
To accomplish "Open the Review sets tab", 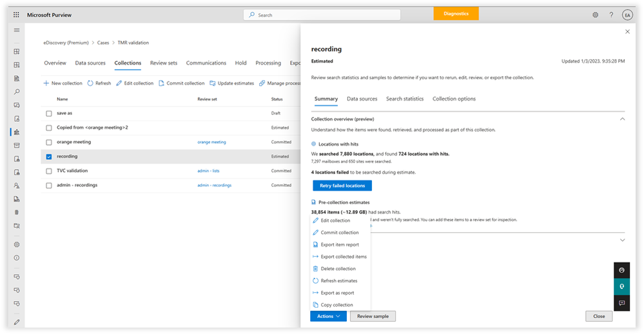I will [x=164, y=63].
